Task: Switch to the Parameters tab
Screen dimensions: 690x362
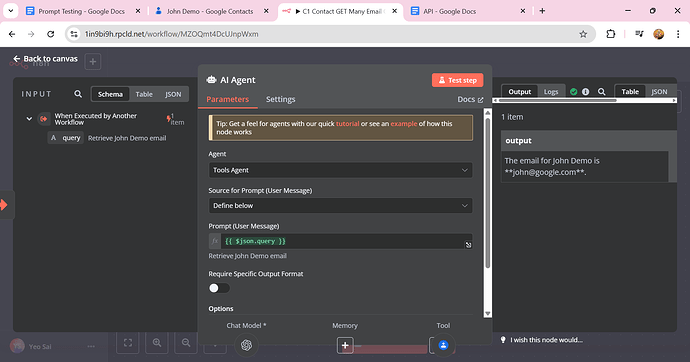Action: [228, 99]
